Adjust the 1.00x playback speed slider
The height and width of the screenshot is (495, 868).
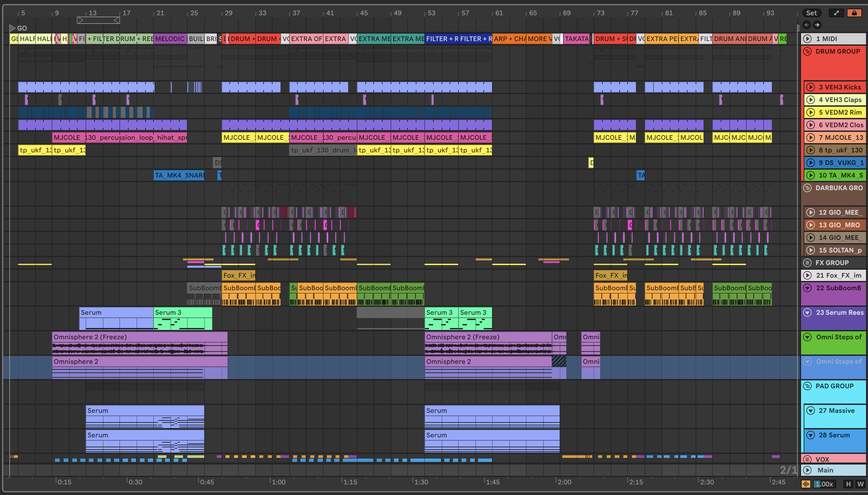pos(825,484)
